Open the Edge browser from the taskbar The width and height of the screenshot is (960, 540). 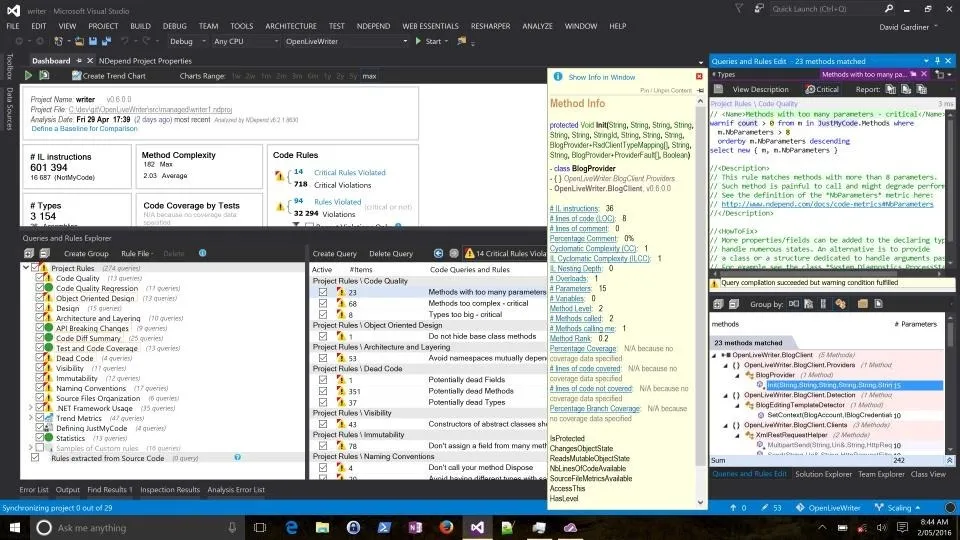[292, 527]
